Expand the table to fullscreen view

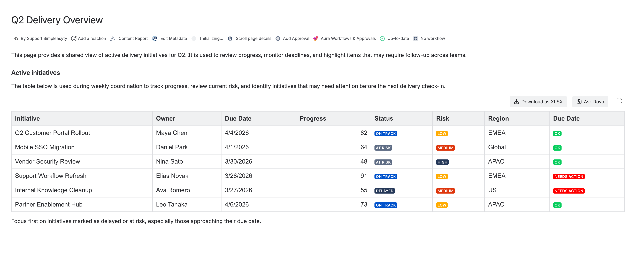(x=619, y=101)
